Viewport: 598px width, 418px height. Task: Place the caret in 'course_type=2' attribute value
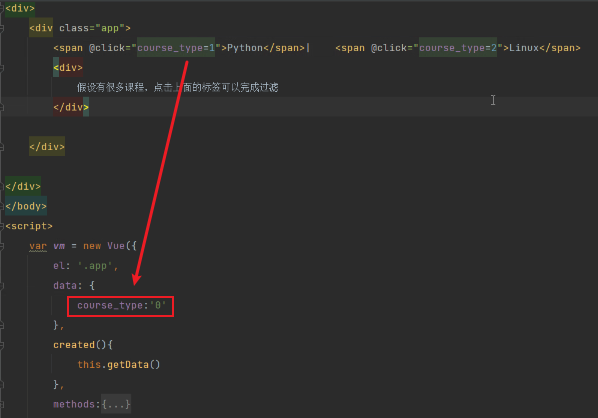[x=458, y=48]
